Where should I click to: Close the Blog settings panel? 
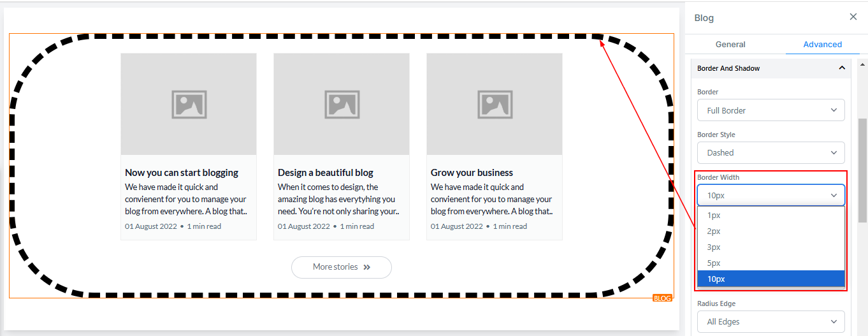853,17
